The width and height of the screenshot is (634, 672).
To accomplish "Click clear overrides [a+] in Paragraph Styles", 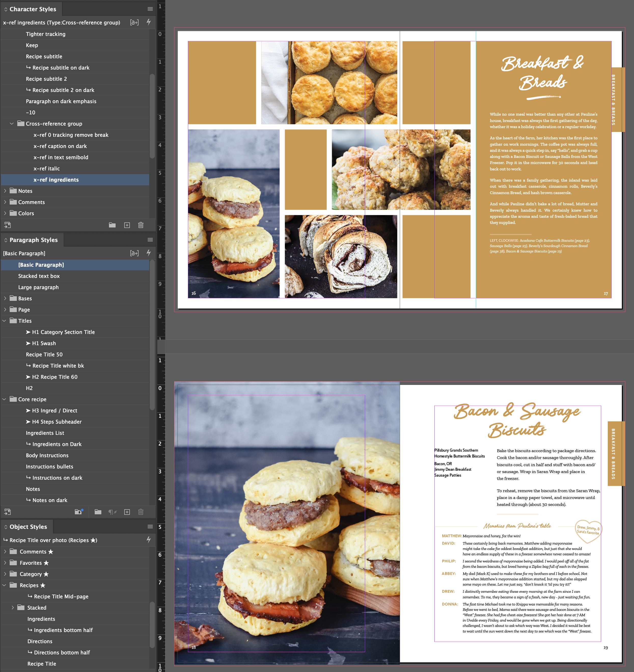I will click(x=134, y=253).
